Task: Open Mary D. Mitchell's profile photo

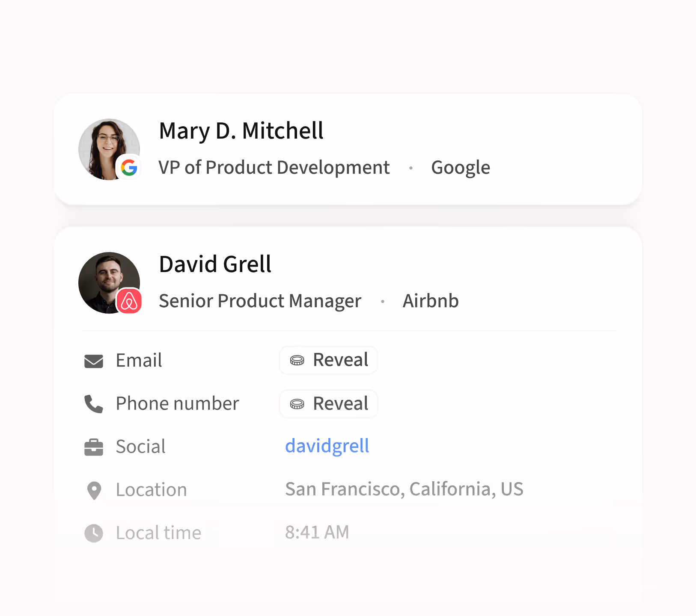Action: click(x=109, y=149)
